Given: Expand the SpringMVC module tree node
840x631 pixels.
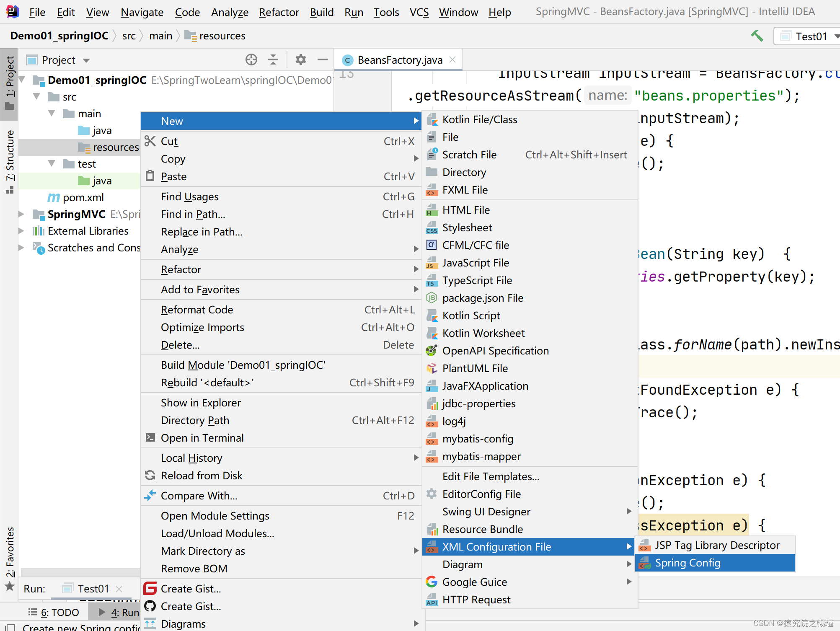Looking at the screenshot, I should click(21, 214).
